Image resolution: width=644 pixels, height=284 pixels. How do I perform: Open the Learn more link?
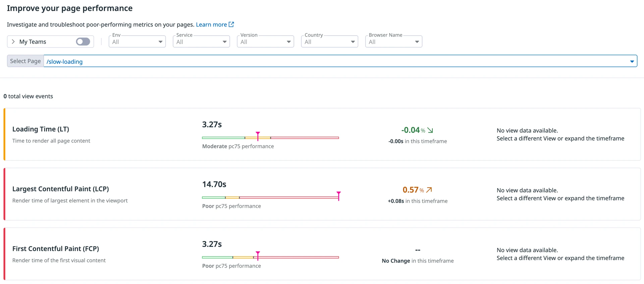[211, 25]
